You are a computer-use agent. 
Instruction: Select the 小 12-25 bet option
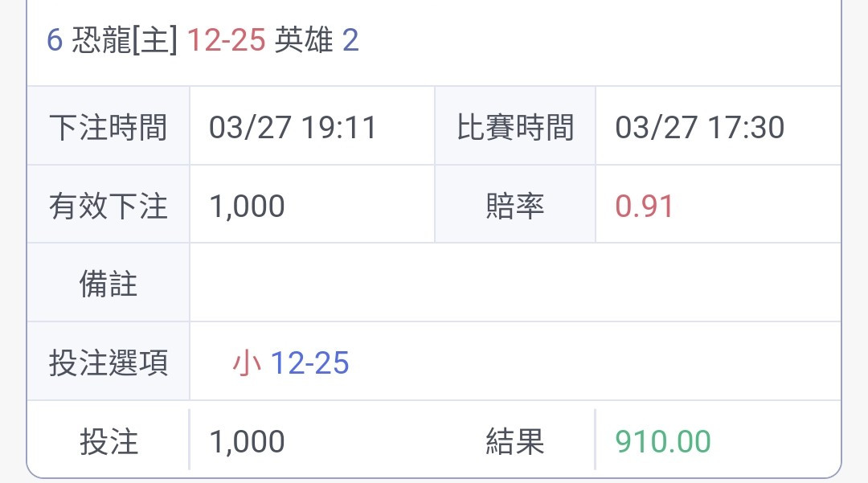pos(291,363)
